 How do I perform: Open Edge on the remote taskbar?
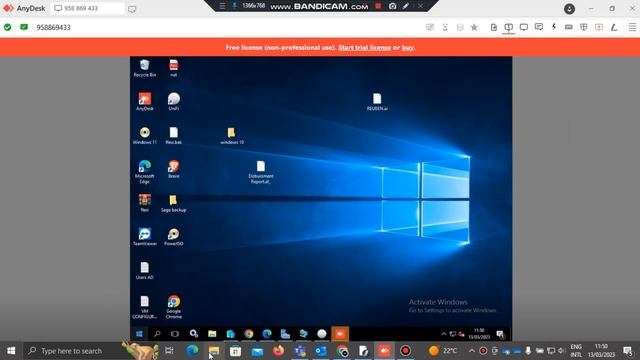[x=267, y=334]
